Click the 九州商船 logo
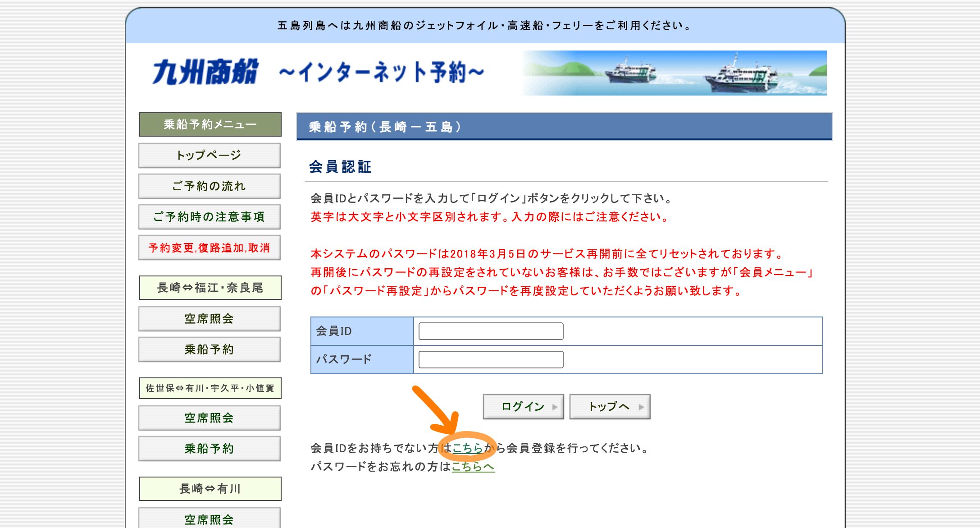 click(205, 72)
